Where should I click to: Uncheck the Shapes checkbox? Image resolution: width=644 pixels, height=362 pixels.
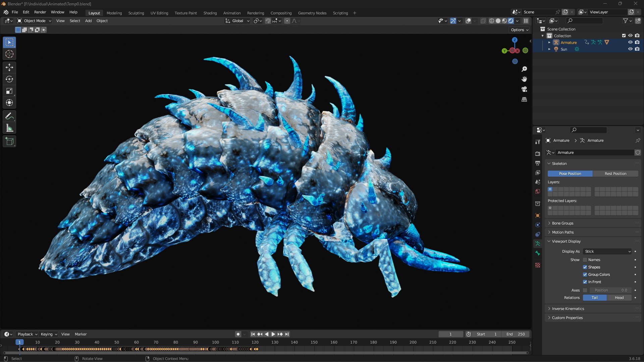(585, 267)
